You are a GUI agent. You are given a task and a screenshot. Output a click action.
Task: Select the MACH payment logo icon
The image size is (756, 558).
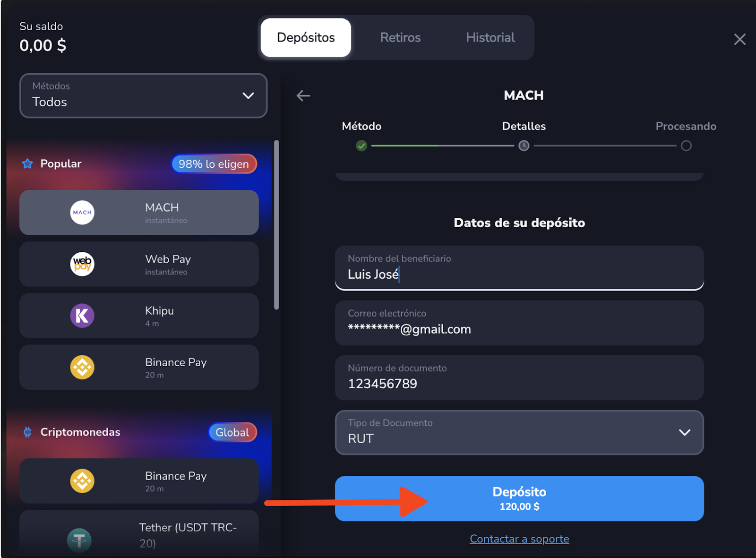tap(82, 213)
